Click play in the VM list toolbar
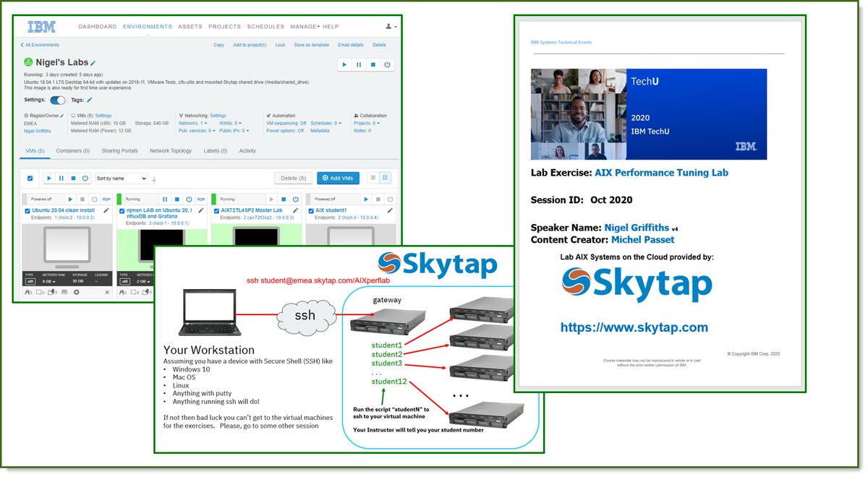Viewport: 868px width, 477px height. [x=49, y=178]
